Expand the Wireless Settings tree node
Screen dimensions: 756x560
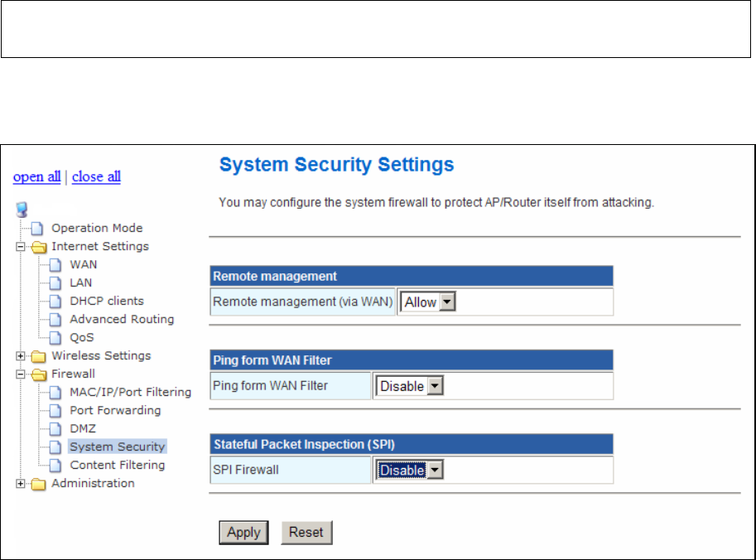[21, 356]
